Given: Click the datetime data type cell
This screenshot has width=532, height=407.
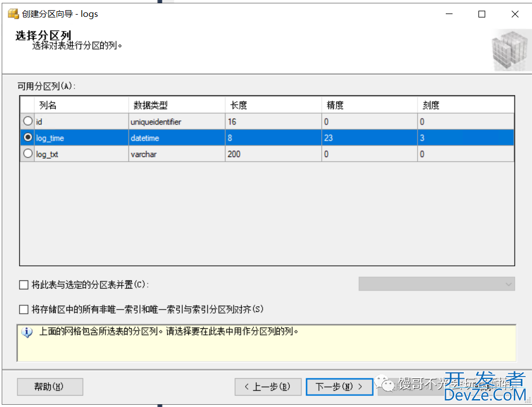Looking at the screenshot, I should pyautogui.click(x=177, y=138).
